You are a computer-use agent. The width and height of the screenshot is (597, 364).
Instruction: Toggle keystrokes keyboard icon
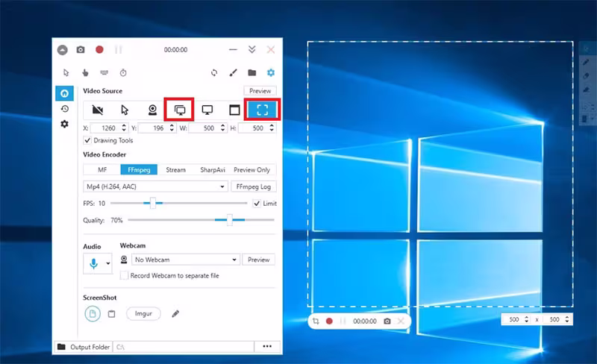104,72
